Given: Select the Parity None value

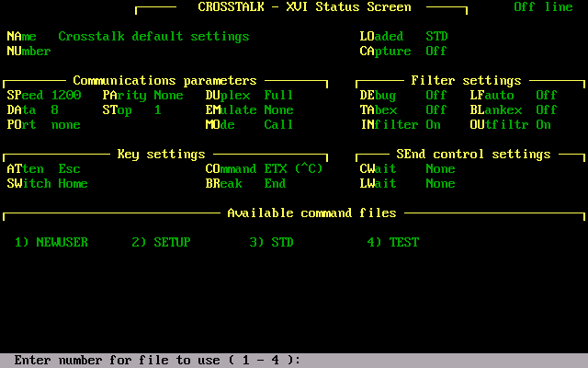Looking at the screenshot, I should (168, 96).
